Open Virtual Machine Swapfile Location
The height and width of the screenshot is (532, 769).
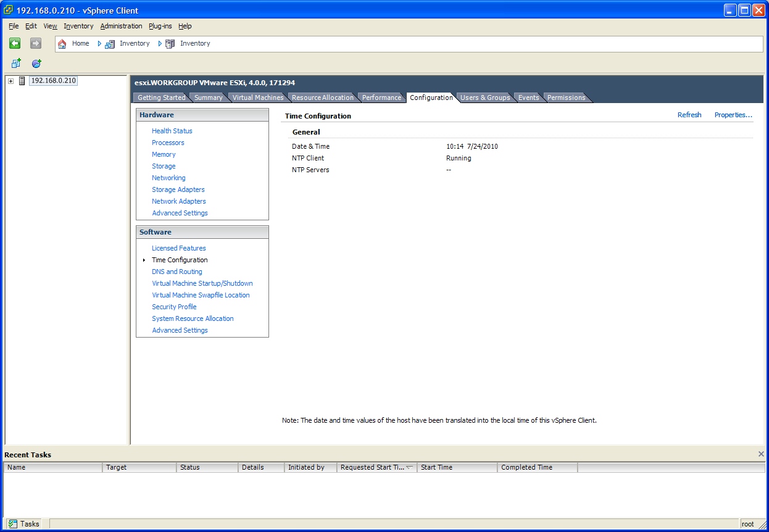[x=201, y=295]
